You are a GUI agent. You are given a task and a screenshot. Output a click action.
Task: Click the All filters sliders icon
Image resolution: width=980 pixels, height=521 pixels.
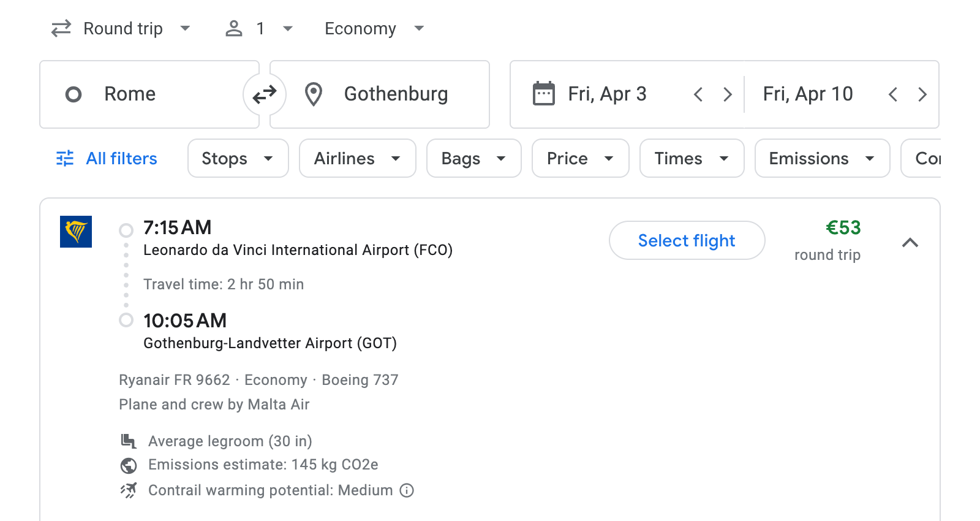(x=64, y=158)
